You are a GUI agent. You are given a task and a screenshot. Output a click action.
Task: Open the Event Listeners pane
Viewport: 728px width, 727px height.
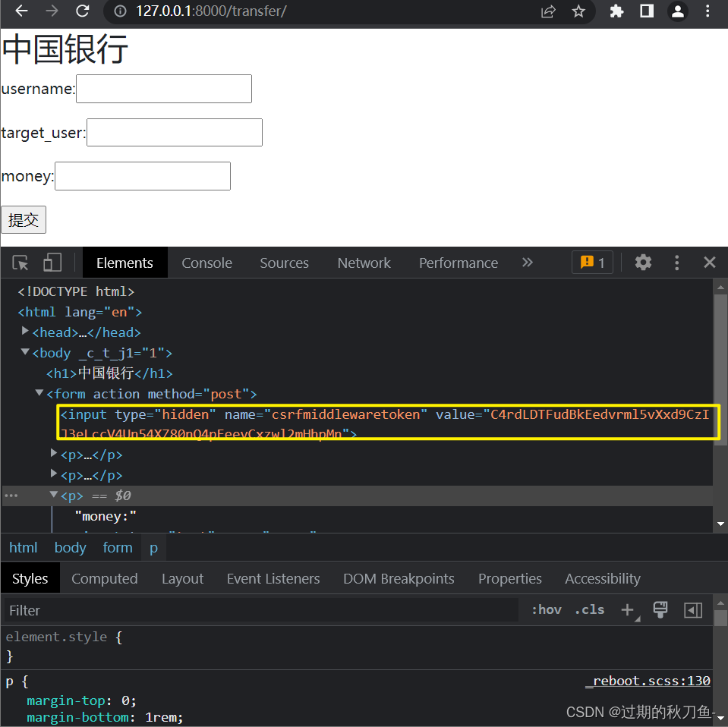(273, 578)
